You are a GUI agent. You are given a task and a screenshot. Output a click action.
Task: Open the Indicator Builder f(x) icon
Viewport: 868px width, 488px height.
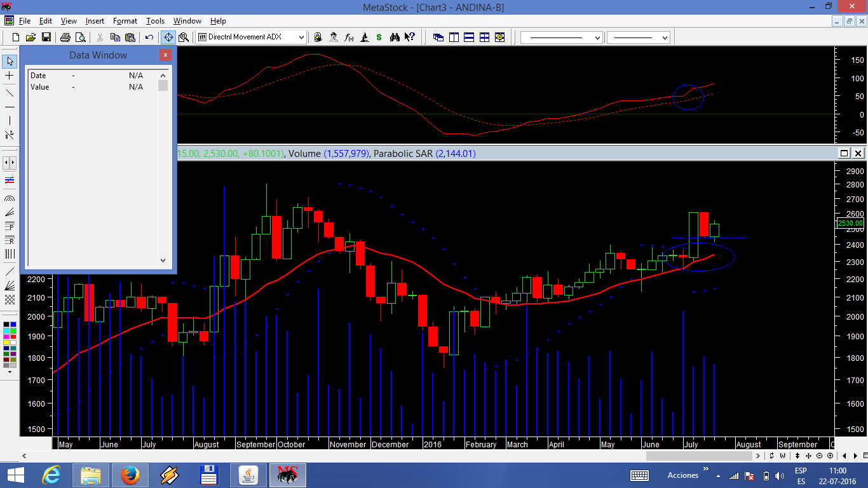(x=349, y=37)
